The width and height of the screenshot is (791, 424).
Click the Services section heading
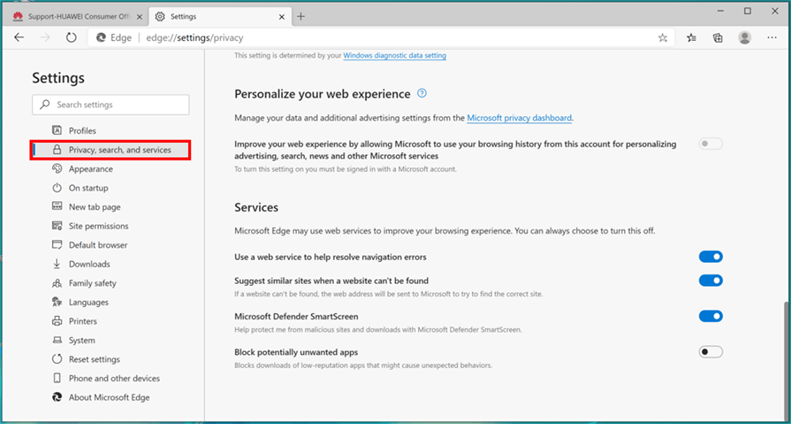(x=256, y=207)
